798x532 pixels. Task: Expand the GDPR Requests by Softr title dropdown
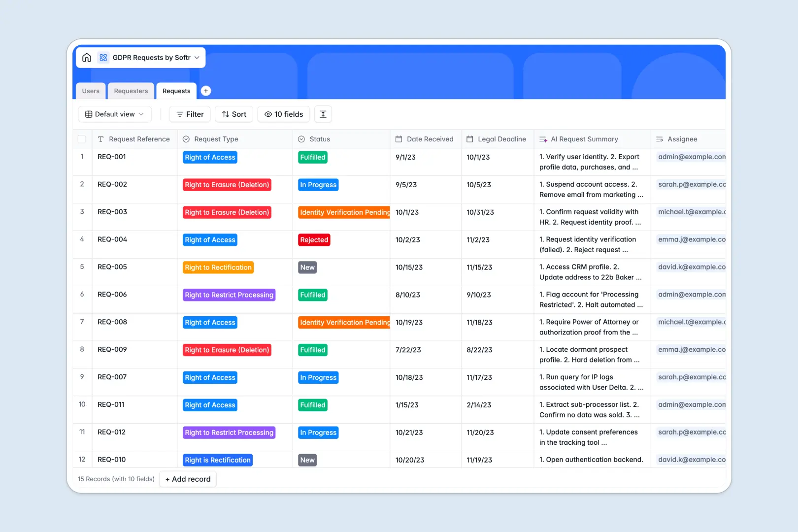(197, 57)
